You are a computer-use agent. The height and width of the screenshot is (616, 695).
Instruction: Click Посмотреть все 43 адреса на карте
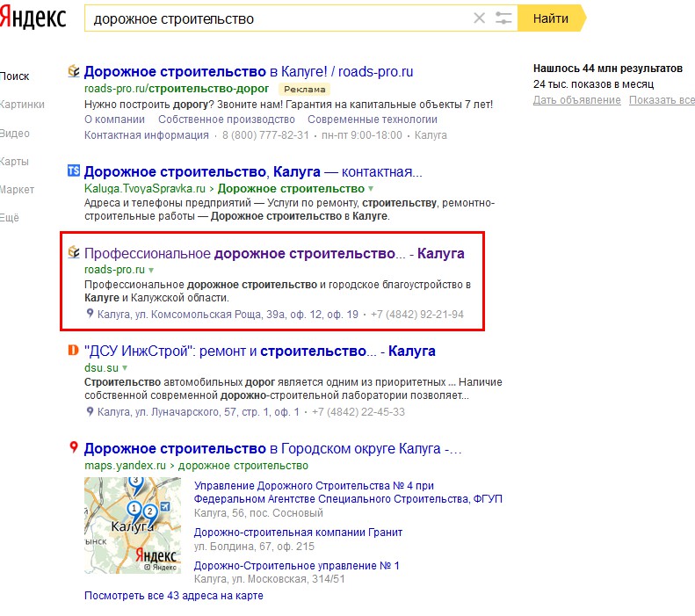[x=174, y=596]
